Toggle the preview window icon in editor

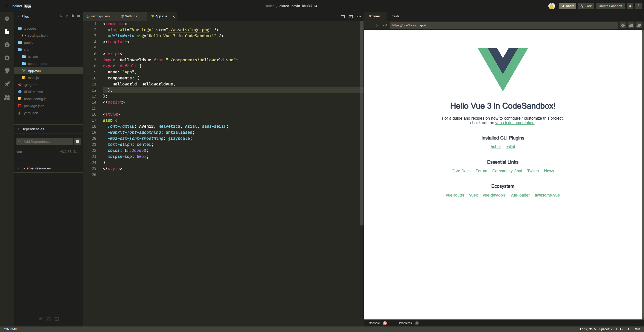(x=351, y=17)
